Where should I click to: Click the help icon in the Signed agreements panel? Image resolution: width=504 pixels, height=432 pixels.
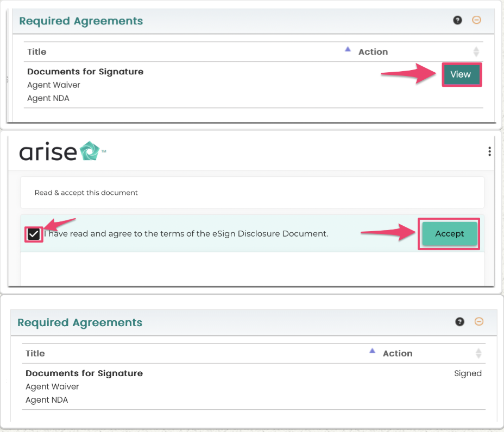pos(460,322)
